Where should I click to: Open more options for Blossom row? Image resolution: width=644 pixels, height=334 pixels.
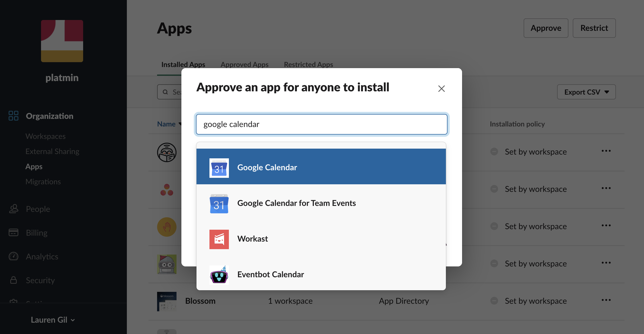[x=606, y=300]
